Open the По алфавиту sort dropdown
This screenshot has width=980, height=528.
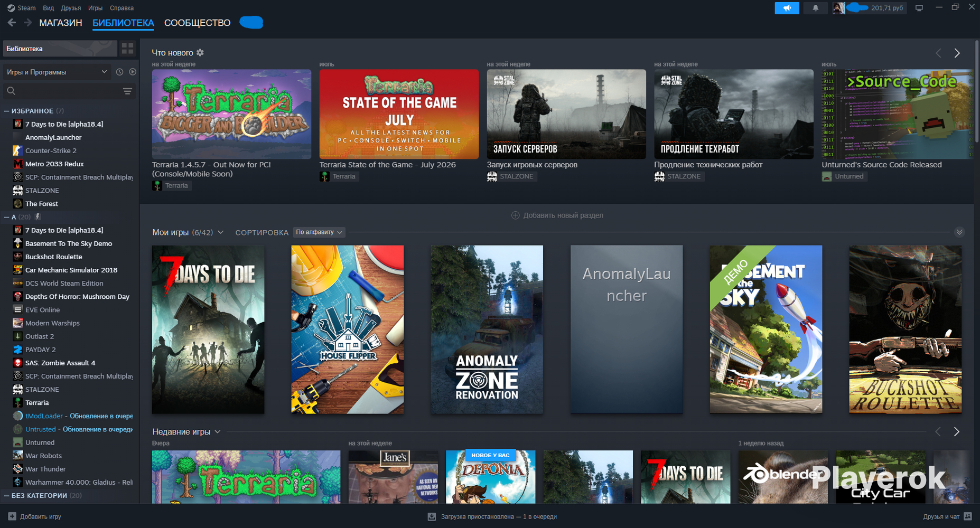[x=319, y=232]
